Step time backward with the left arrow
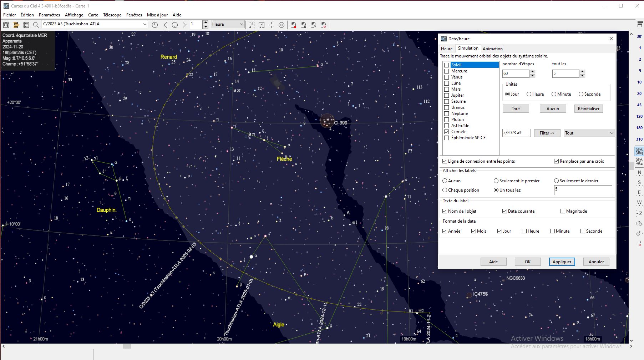 (x=165, y=25)
